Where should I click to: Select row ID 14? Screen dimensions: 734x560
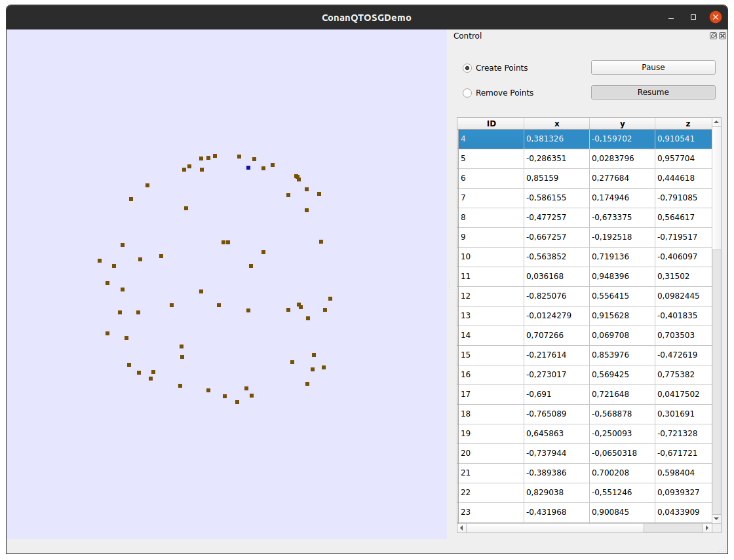[x=491, y=335]
